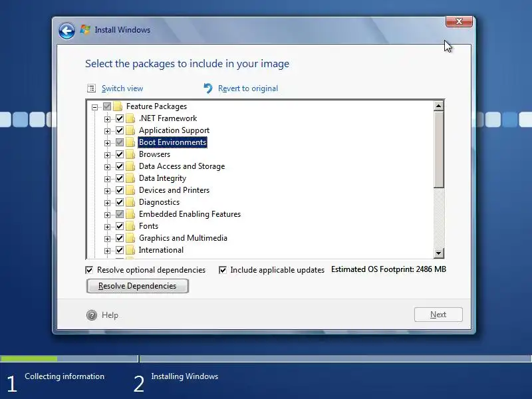Click the Windows flag logo in title bar
Viewport: 532px width, 399px height.
coord(85,29)
